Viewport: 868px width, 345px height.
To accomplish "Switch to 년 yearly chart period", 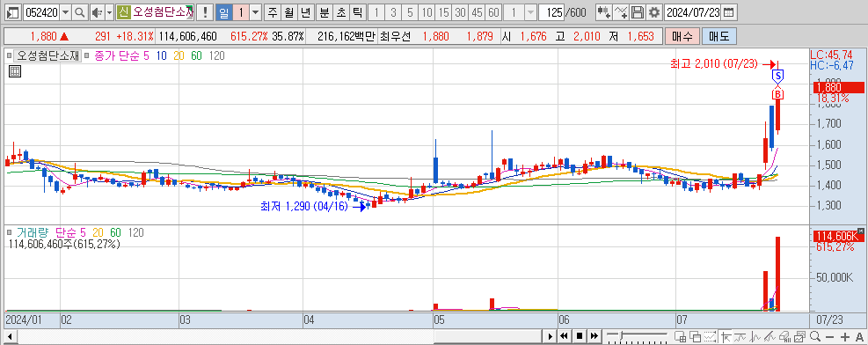I will point(305,12).
